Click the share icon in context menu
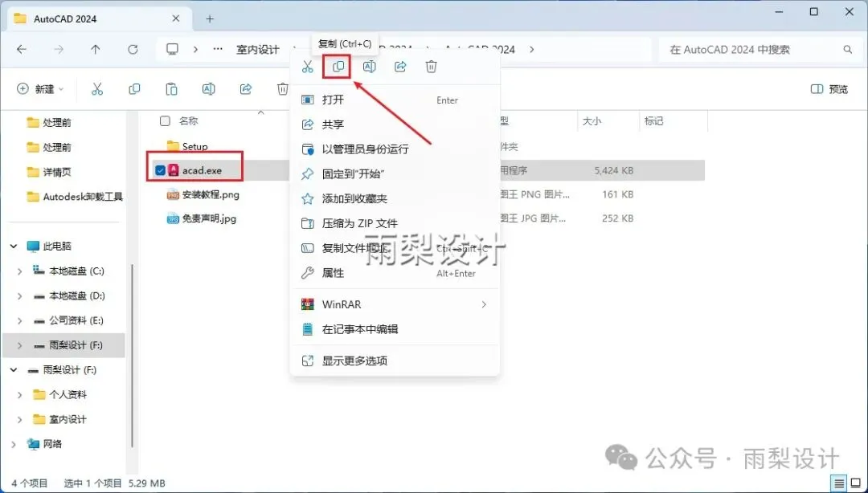Image resolution: width=868 pixels, height=493 pixels. 400,67
